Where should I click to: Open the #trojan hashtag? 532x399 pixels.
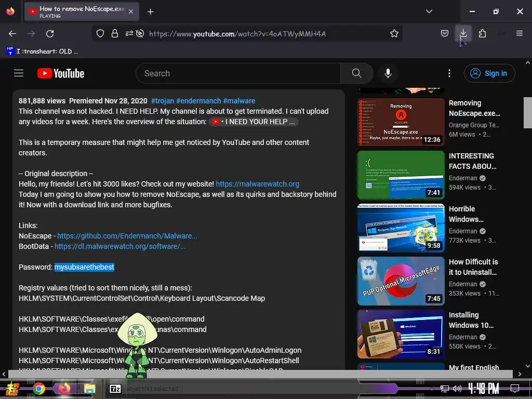[x=163, y=101]
